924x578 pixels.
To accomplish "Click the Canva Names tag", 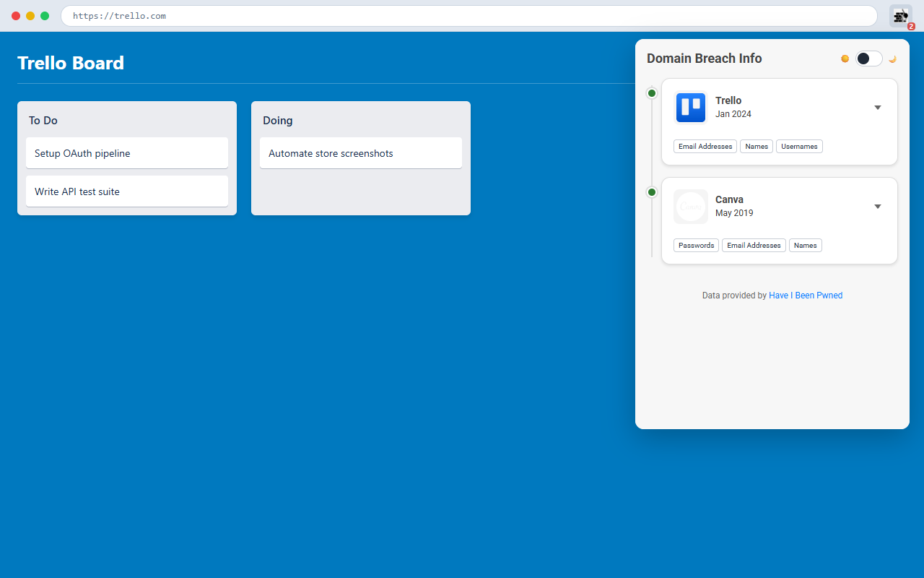I will click(806, 246).
